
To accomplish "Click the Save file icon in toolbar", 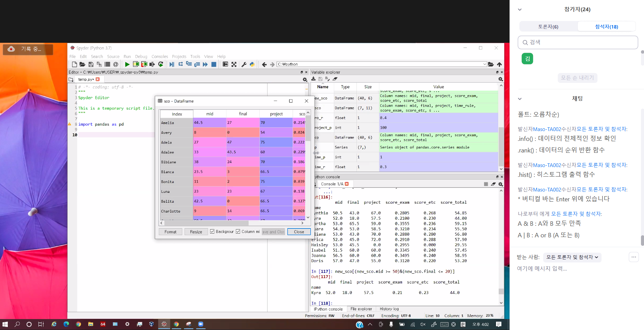I will tap(91, 65).
